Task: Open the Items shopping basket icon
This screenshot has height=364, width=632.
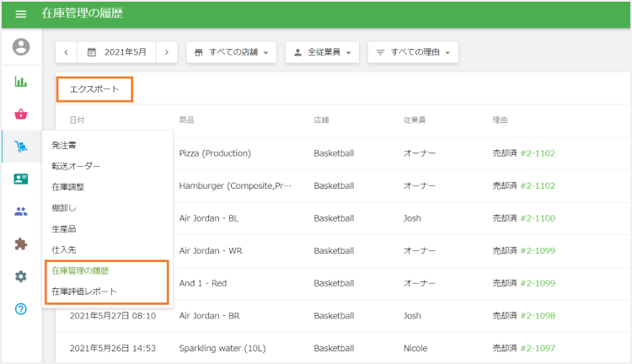Action: [x=21, y=114]
